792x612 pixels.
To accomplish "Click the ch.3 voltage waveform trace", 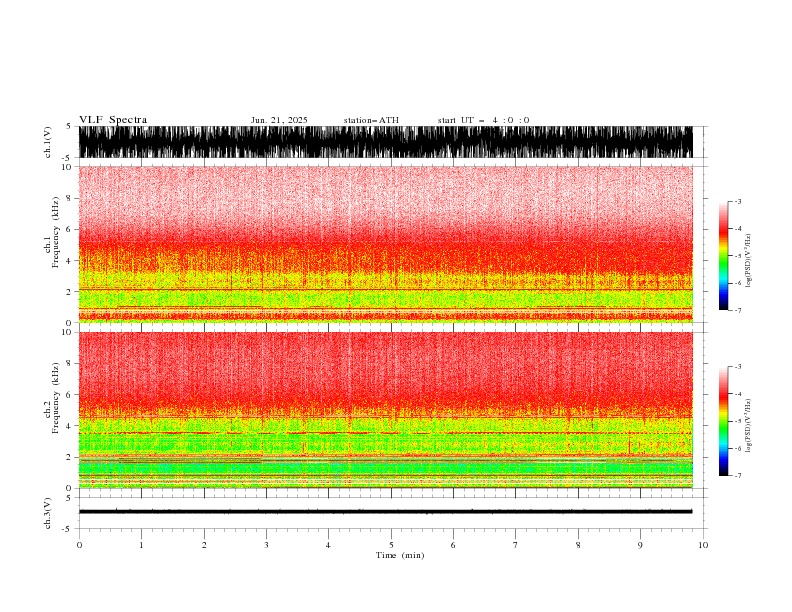I will (386, 512).
